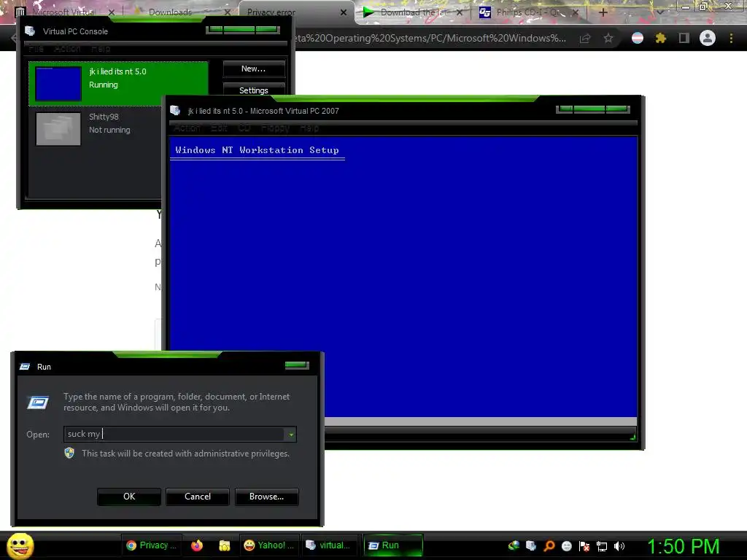This screenshot has height=560, width=747.
Task: Click the New... button in Virtual PC Console
Action: (254, 69)
